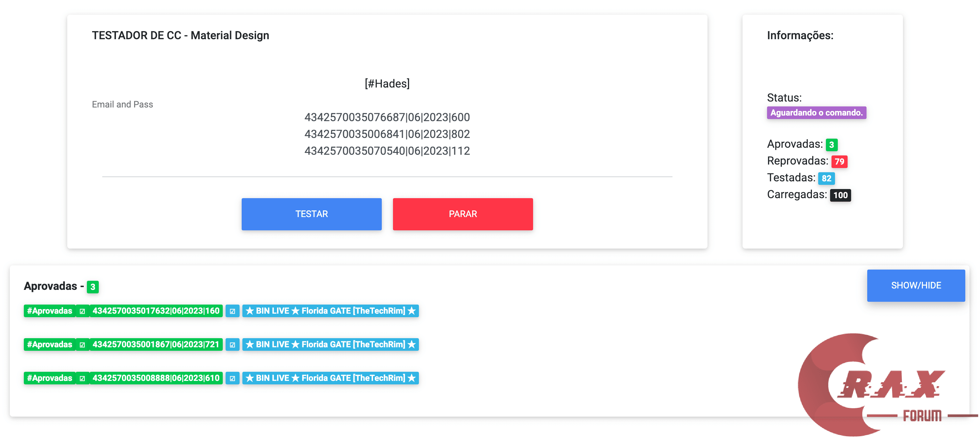The image size is (980, 439).
Task: Click the black Carregadas 100 count badge
Action: 840,195
